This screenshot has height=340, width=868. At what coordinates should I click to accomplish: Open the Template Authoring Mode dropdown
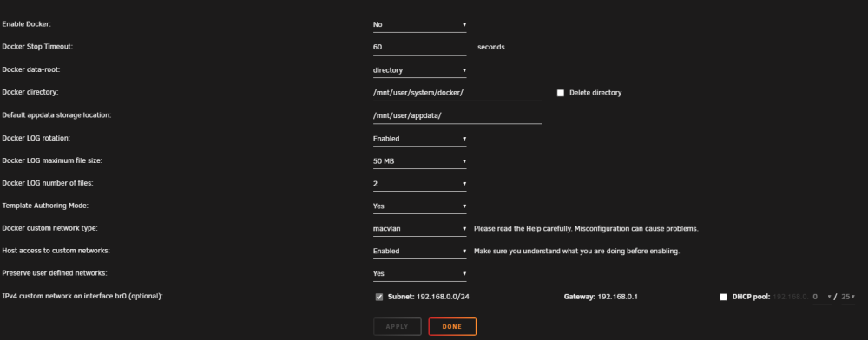[419, 206]
